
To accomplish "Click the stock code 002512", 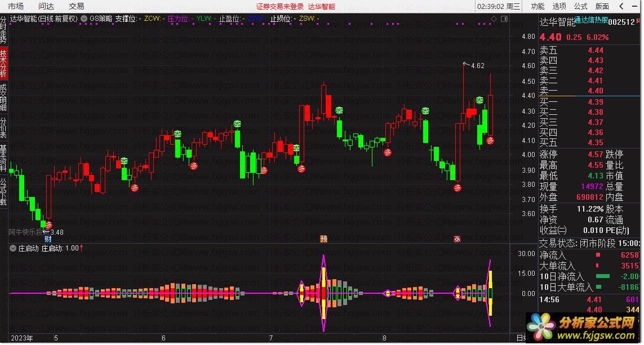I will pyautogui.click(x=621, y=22).
